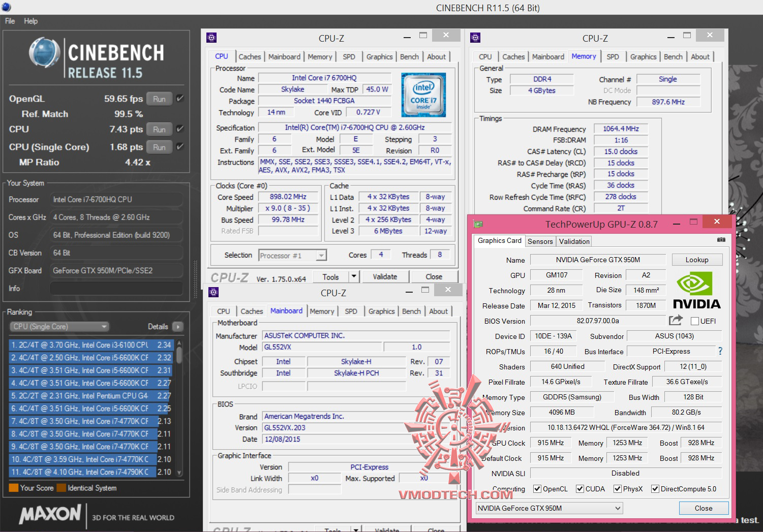Viewport: 763px width, 532px height.
Task: Click the NVIDIA logo in GPU-Z
Action: [x=696, y=290]
